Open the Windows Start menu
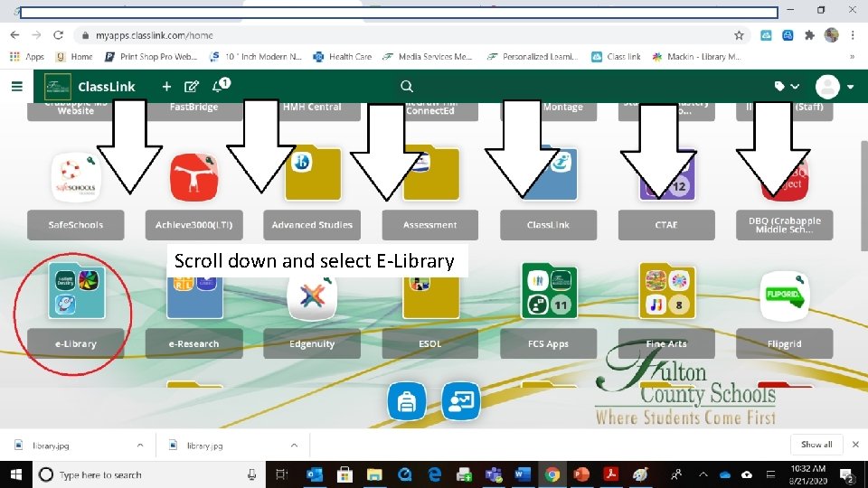Screen dimensions: 868x488 (16, 474)
